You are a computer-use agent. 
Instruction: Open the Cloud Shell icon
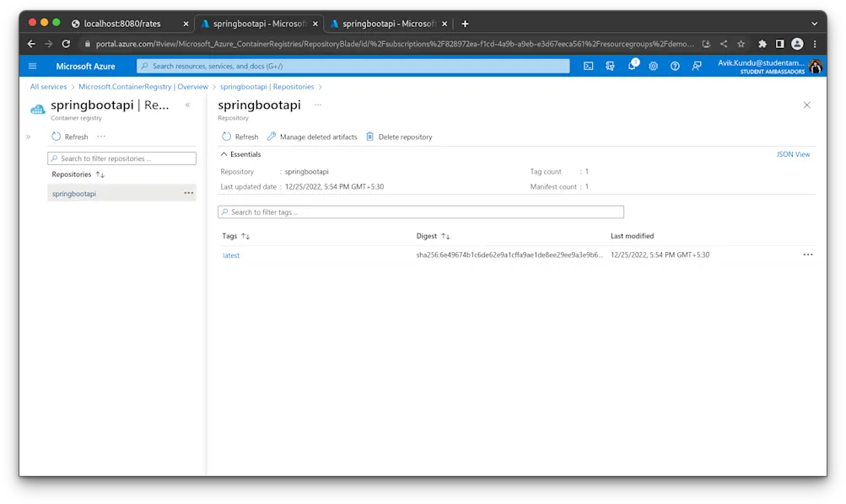coord(589,66)
